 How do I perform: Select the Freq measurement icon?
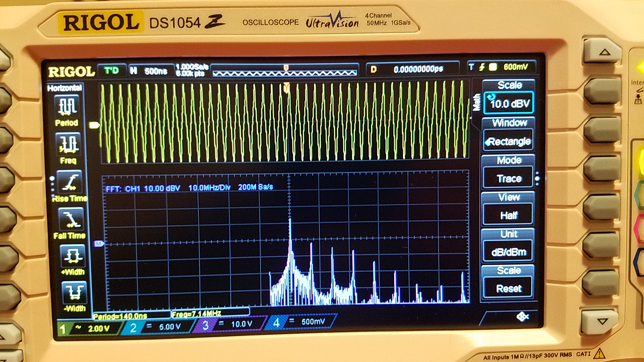pos(69,144)
